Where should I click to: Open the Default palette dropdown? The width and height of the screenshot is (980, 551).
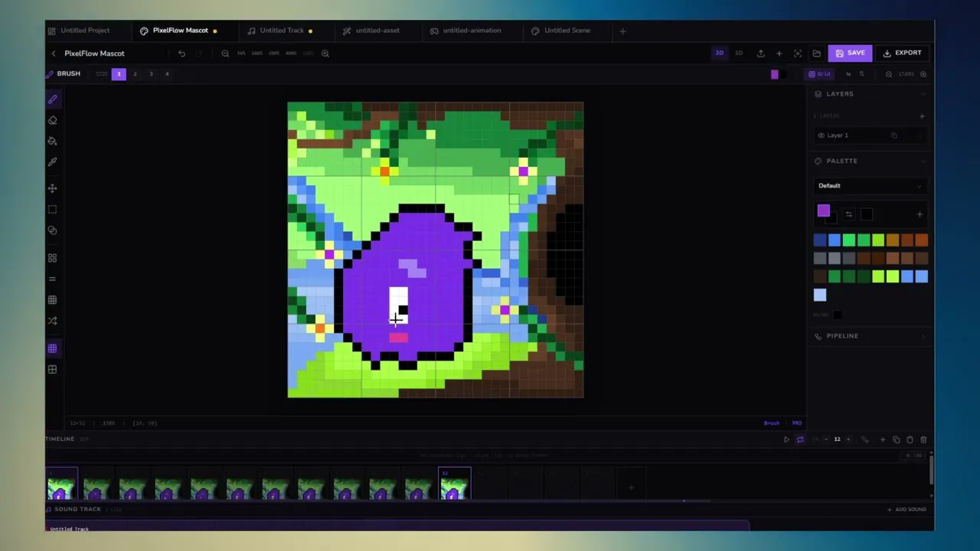870,186
